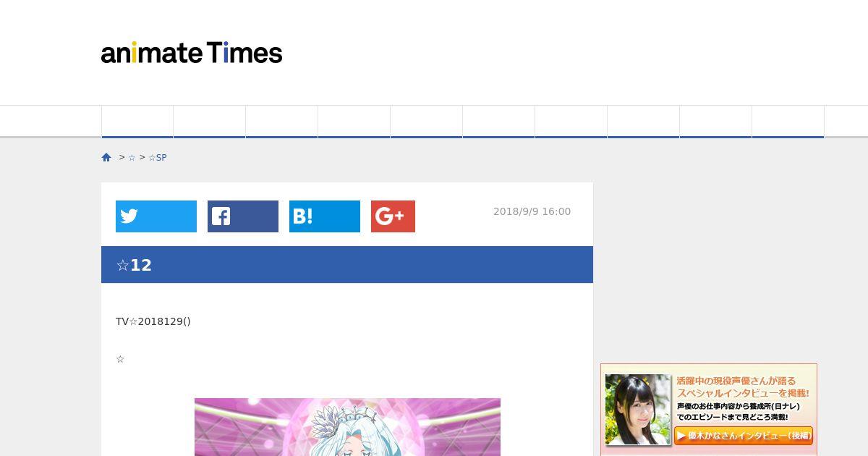Share article on Google Plus
This screenshot has width=868, height=456.
[x=393, y=216]
